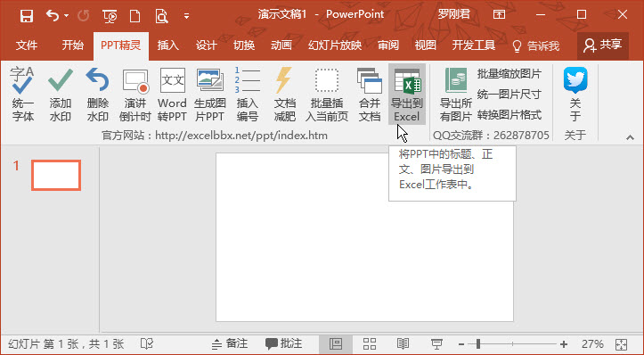
Task: Click 统一字体 unify fonts tool
Action: click(x=22, y=95)
